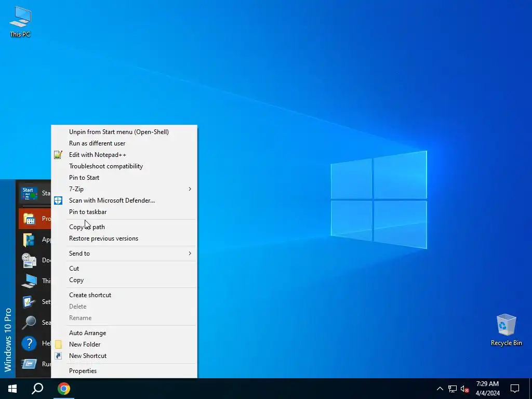Open the Apps folder icon
The height and width of the screenshot is (399, 532).
point(29,240)
